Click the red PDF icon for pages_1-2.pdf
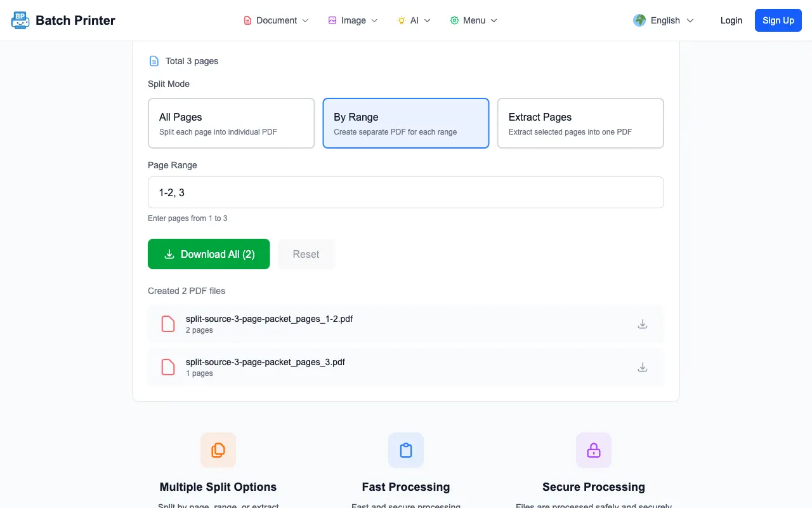This screenshot has height=508, width=812. point(168,324)
